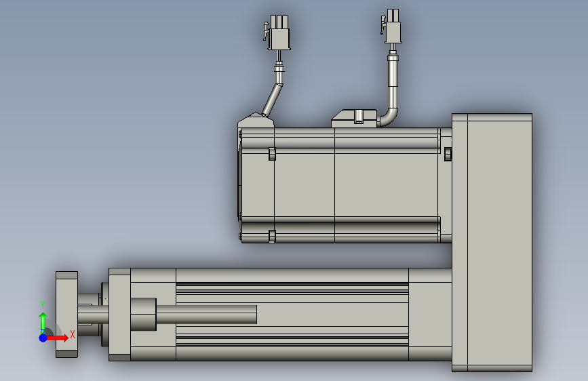
Task: Select the actuator piston rod
Action: click(x=206, y=315)
